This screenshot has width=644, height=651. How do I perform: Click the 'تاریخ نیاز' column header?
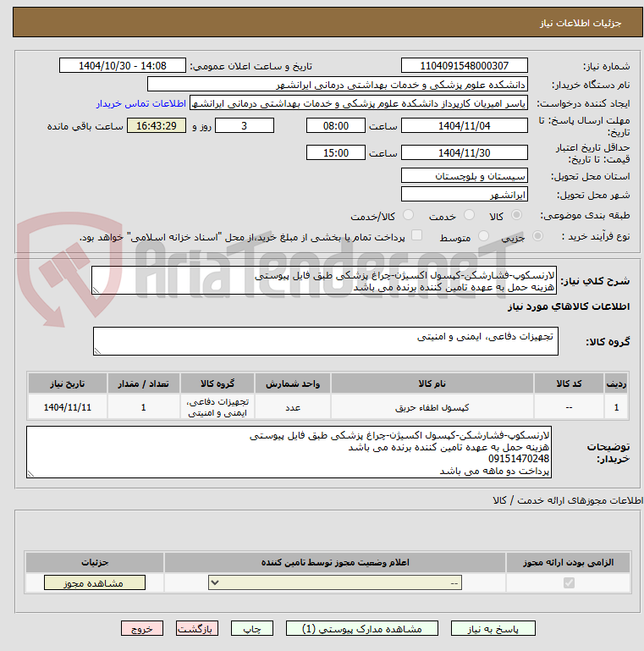67,383
